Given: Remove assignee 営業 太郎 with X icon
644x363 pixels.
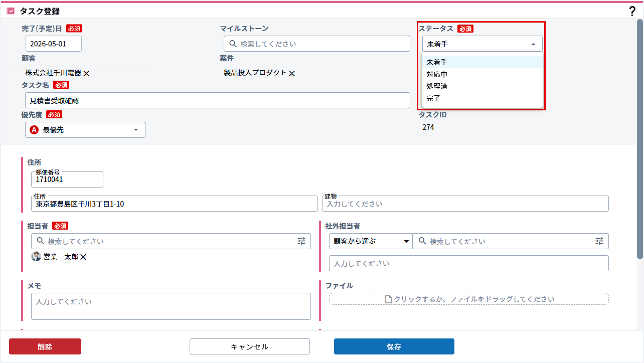Looking at the screenshot, I should pyautogui.click(x=84, y=257).
